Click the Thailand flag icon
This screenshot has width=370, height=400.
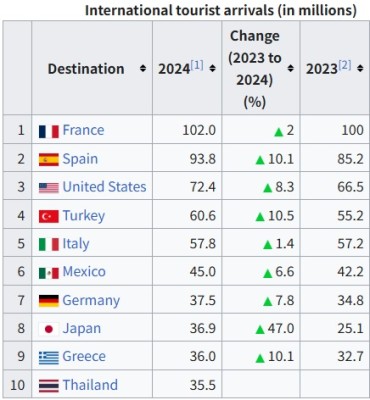click(49, 386)
